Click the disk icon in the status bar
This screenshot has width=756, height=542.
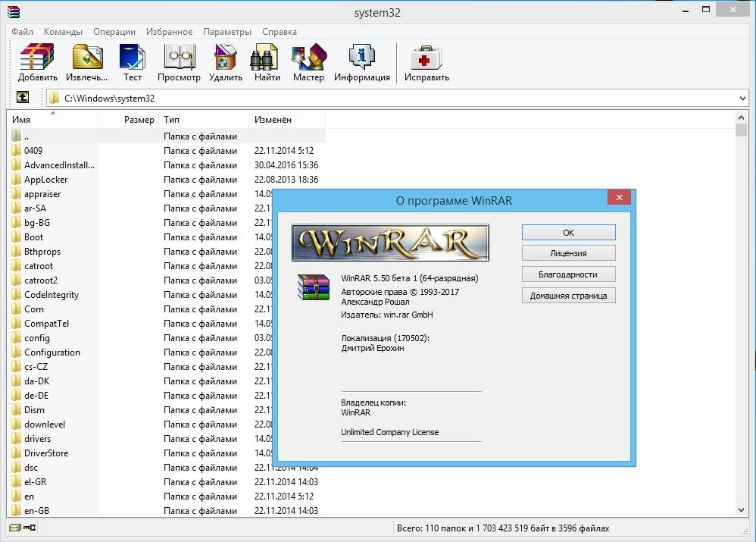[x=15, y=528]
